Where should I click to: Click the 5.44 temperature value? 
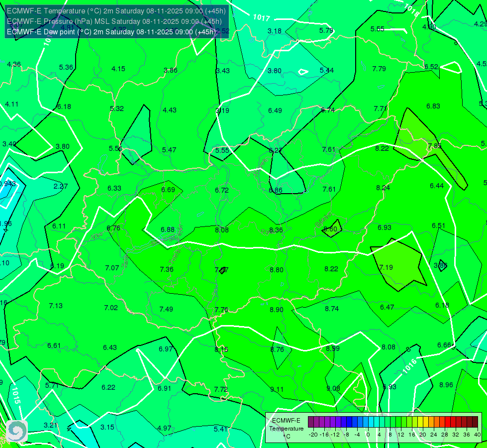(x=327, y=70)
